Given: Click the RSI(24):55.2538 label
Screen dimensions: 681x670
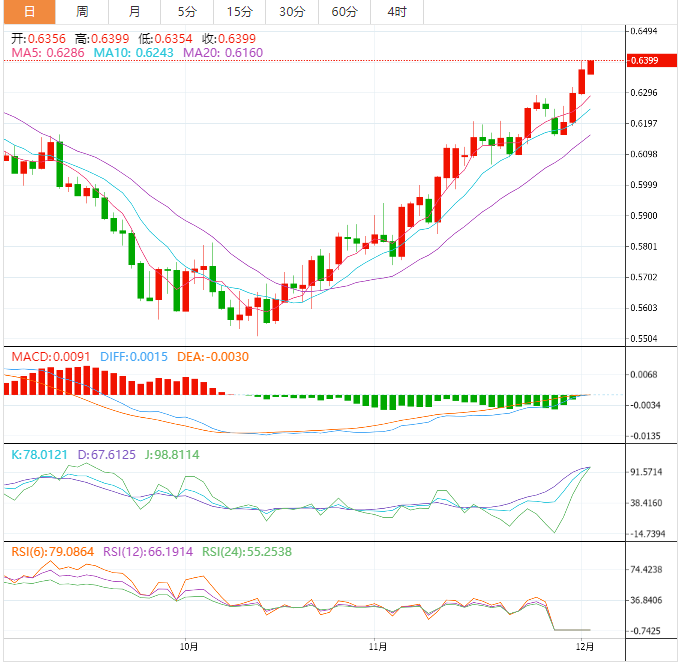Looking at the screenshot, I should pyautogui.click(x=247, y=552).
